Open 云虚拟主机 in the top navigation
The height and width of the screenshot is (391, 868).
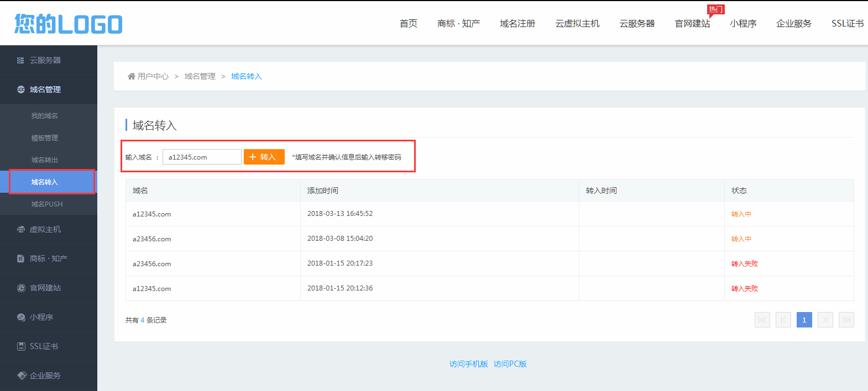[x=577, y=23]
